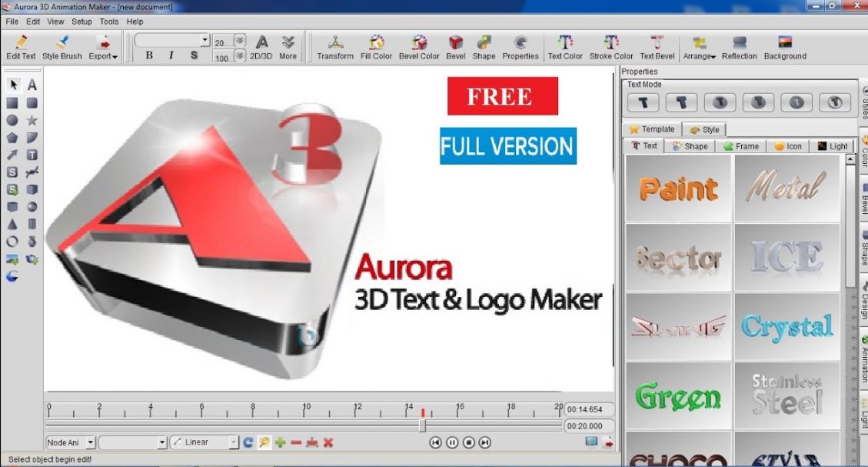Select the letter A text tool
Image resolution: width=868 pixels, height=467 pixels.
[x=32, y=85]
